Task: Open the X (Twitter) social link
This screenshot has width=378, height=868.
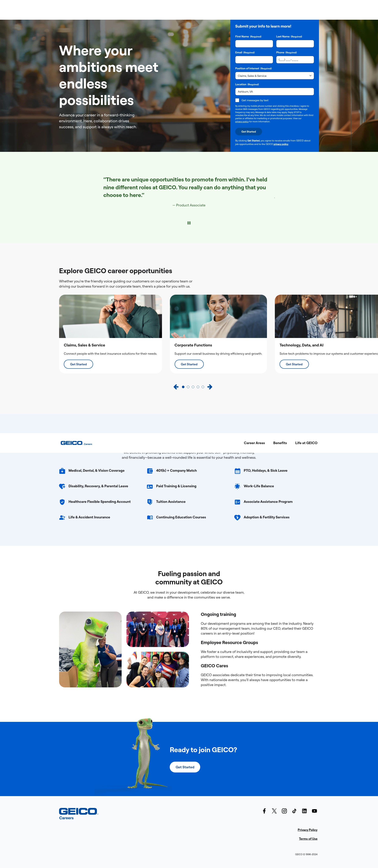Action: (274, 811)
